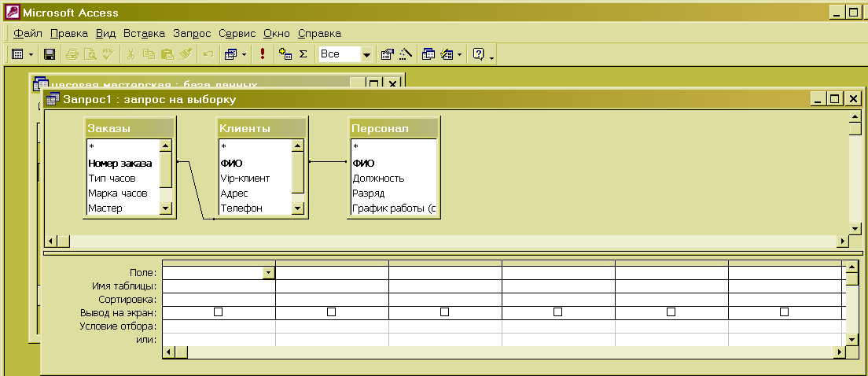Click scroll-down arrow in Заказы field list
868x376 pixels.
(166, 208)
